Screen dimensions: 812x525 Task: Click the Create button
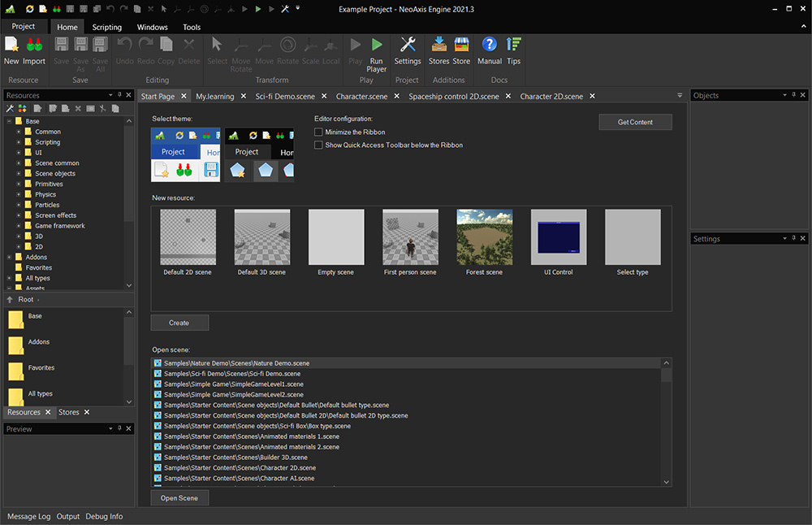[x=179, y=323]
